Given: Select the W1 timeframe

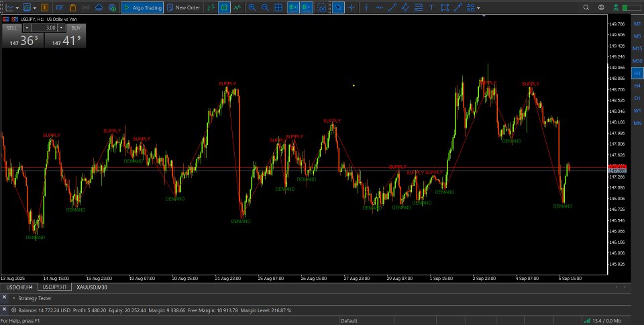Looking at the screenshot, I should [x=637, y=111].
